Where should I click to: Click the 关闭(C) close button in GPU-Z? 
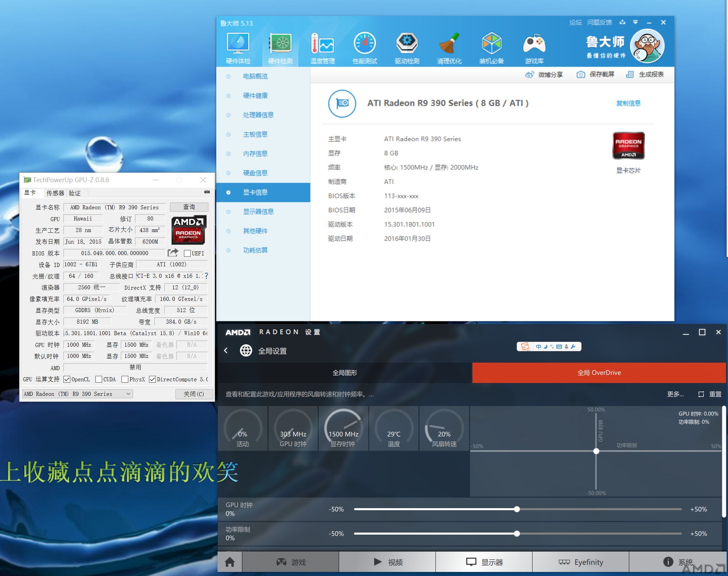pos(194,394)
